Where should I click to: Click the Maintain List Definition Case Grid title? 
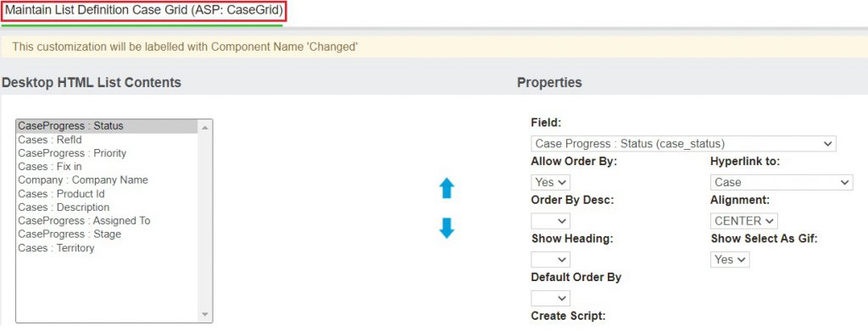click(144, 10)
